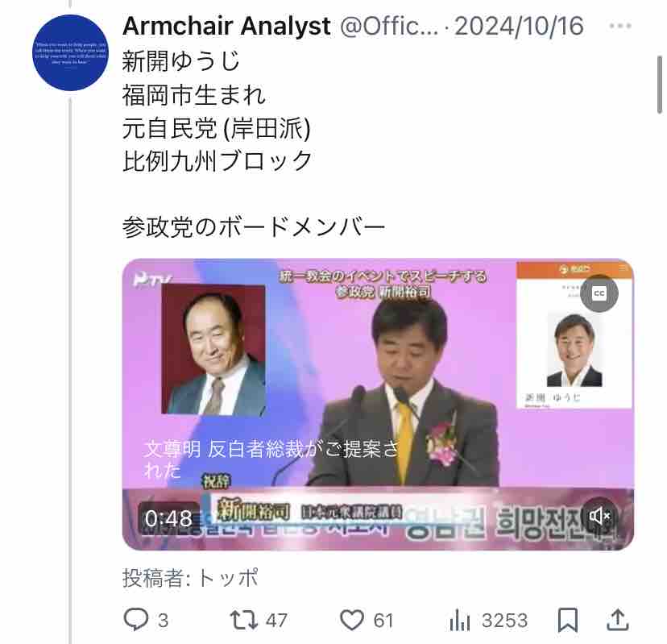
Task: Click the page scrollbar thumb
Action: pos(659,85)
